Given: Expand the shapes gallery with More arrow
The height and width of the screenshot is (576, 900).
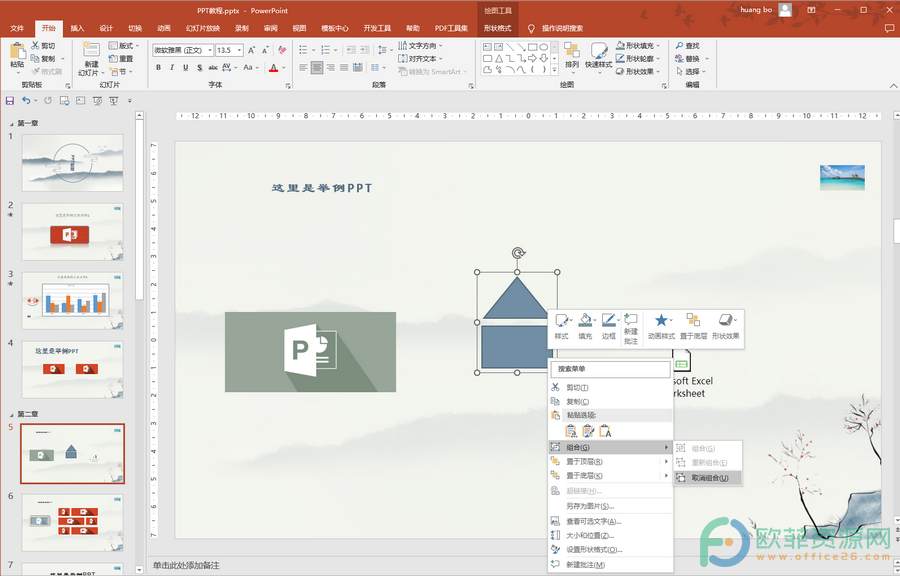Looking at the screenshot, I should 554,70.
